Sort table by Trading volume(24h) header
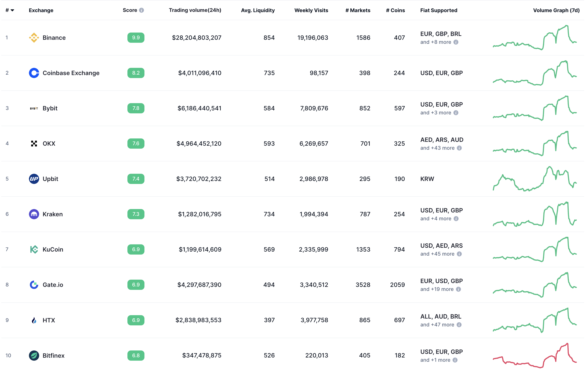Image resolution: width=588 pixels, height=373 pixels. [x=195, y=10]
